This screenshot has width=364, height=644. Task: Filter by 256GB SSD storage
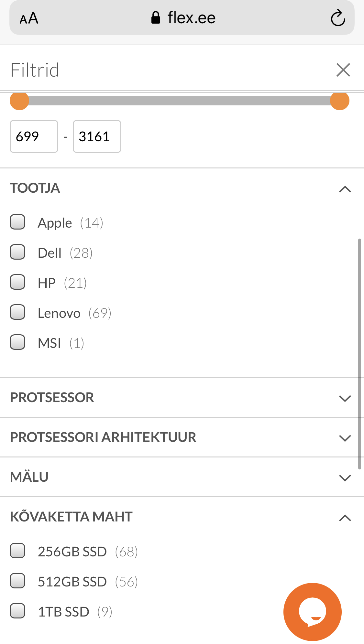(17, 551)
